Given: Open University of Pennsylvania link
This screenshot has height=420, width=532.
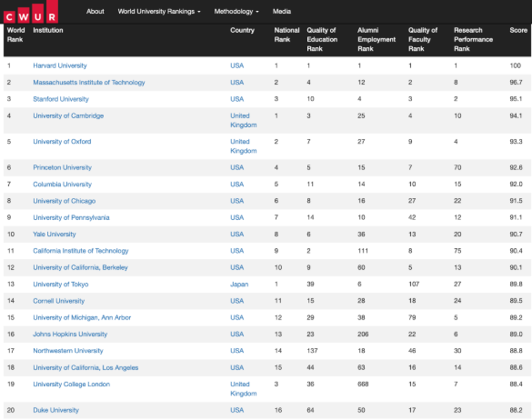Looking at the screenshot, I should pos(71,217).
